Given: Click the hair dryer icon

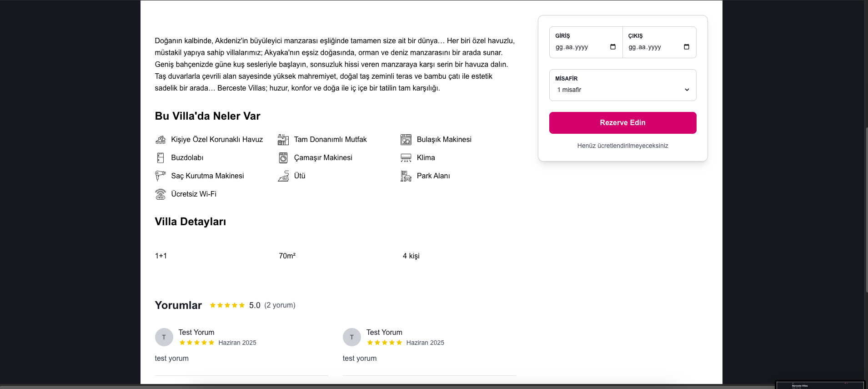Looking at the screenshot, I should coord(161,176).
